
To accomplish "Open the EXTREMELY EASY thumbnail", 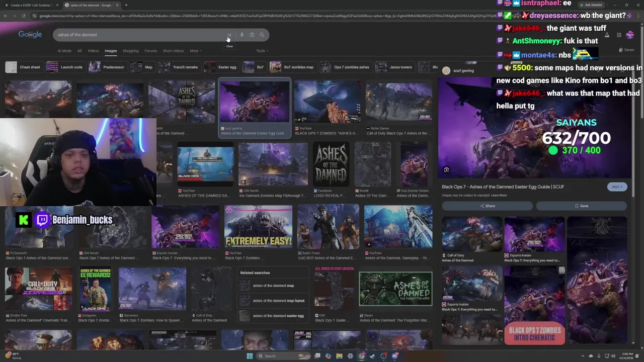I will [258, 226].
